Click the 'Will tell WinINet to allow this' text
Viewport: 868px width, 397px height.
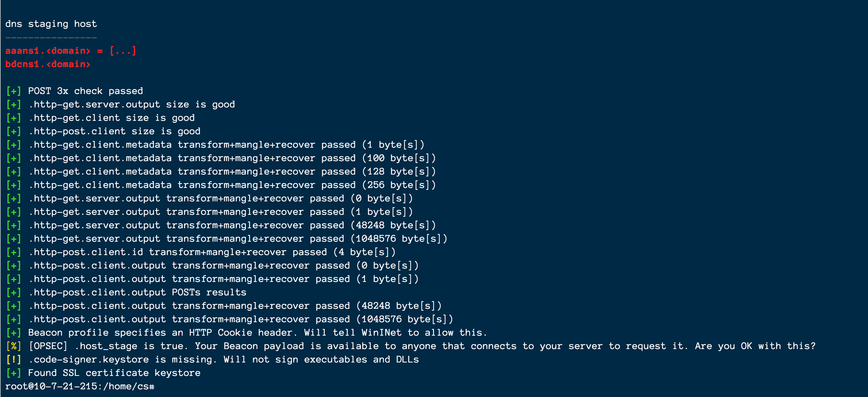(x=396, y=333)
